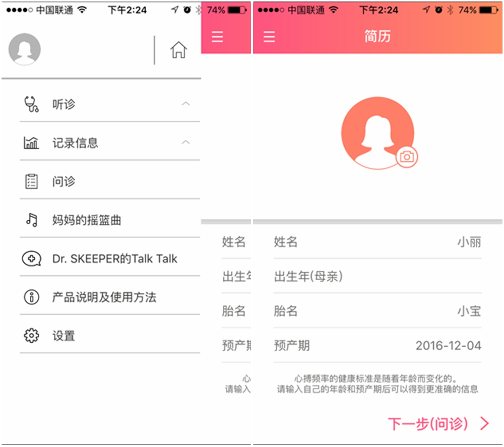Viewport: 504px width, 447px height.
Task: Open the hamburger menu on 简历 page
Action: (269, 36)
